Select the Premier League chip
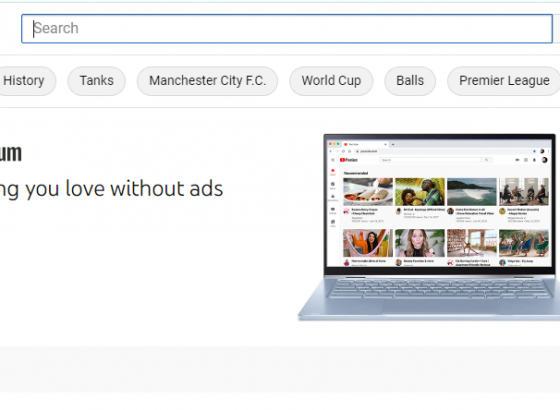This screenshot has width=560, height=410. tap(504, 81)
